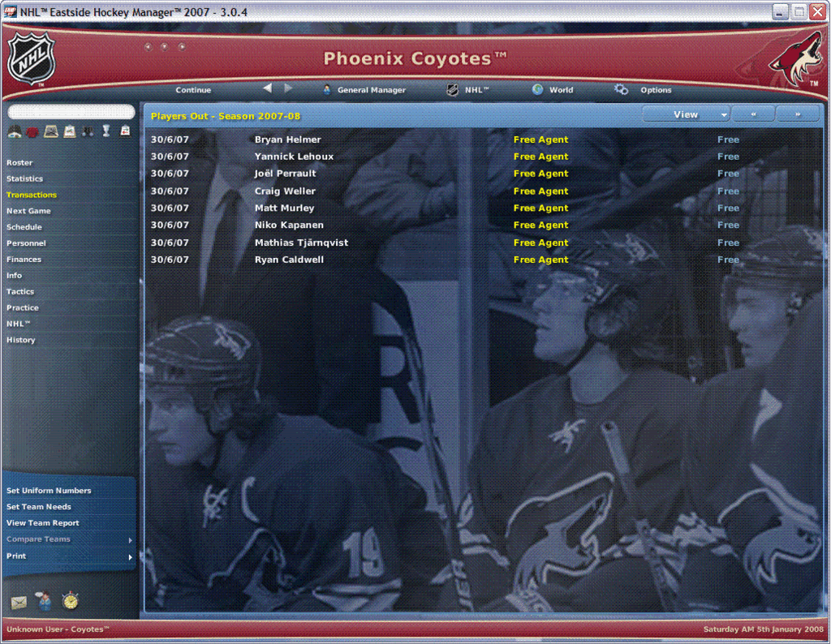Screen dimensions: 831x644
Task: Open player Yannick Lehoux
Action: click(x=294, y=157)
